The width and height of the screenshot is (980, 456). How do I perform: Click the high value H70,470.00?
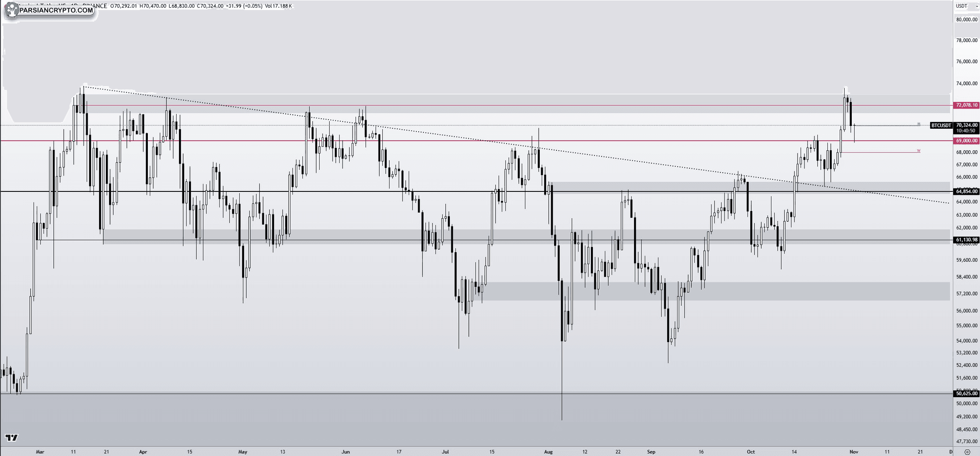pyautogui.click(x=153, y=6)
